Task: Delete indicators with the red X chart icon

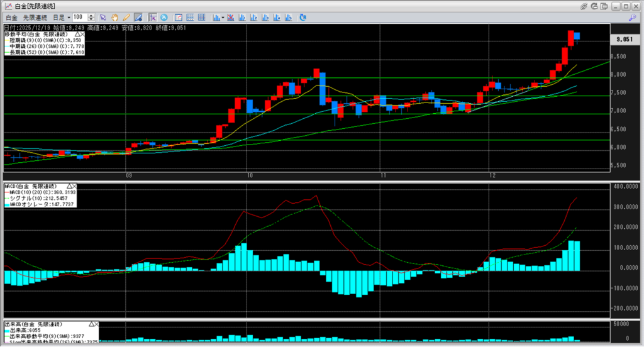Action: [231, 17]
